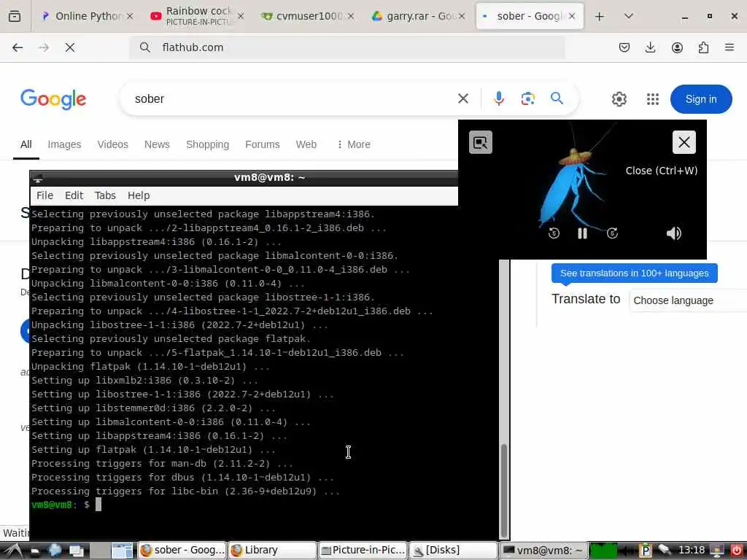Open the Firefox hamburger menu
This screenshot has width=747, height=560.
pyautogui.click(x=729, y=47)
